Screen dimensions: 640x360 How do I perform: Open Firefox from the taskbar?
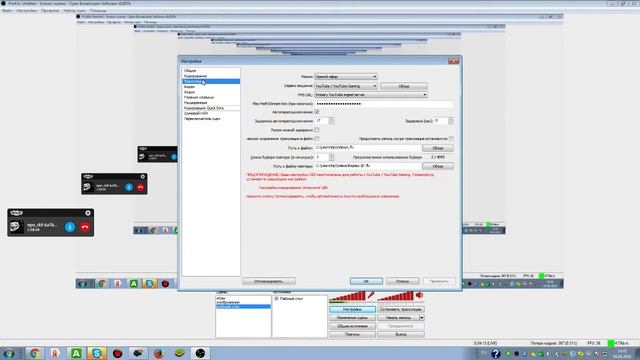tap(159, 353)
